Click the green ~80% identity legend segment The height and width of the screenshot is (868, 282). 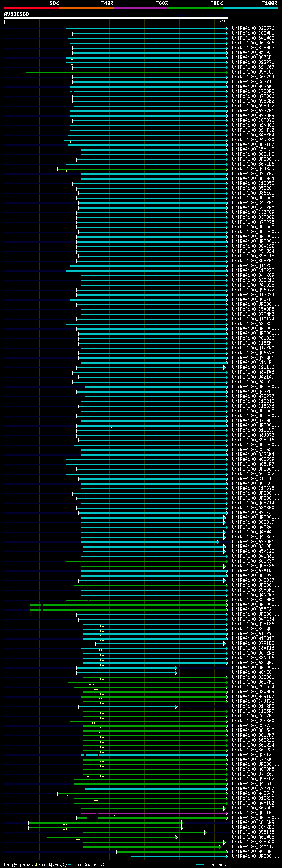[196, 8]
